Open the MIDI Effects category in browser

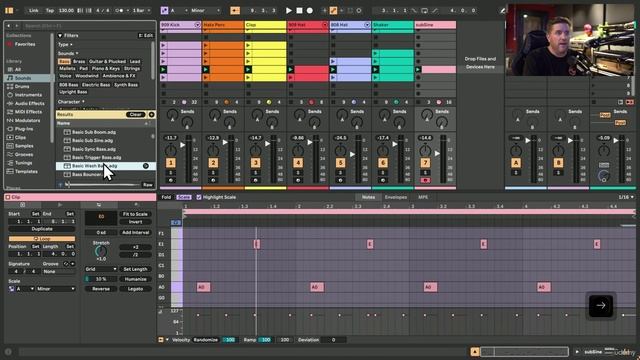28,112
